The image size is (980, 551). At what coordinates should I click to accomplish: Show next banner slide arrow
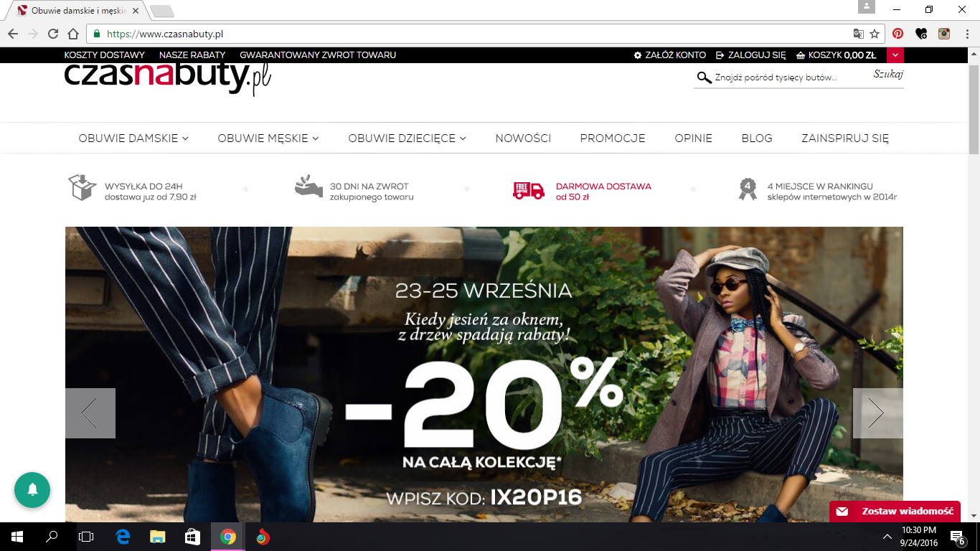(x=878, y=413)
